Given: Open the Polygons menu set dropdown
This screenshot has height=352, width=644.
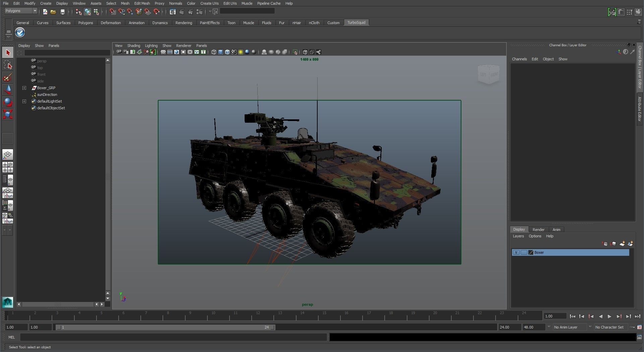Looking at the screenshot, I should (x=21, y=11).
